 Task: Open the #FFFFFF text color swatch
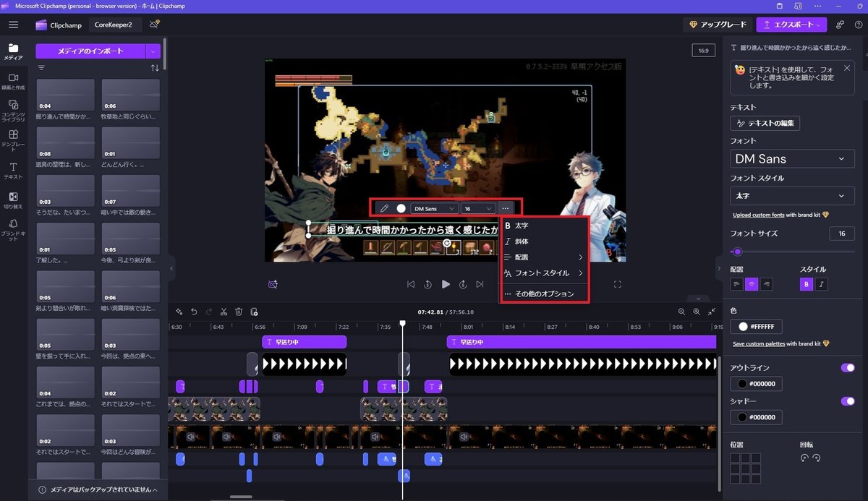click(x=756, y=327)
